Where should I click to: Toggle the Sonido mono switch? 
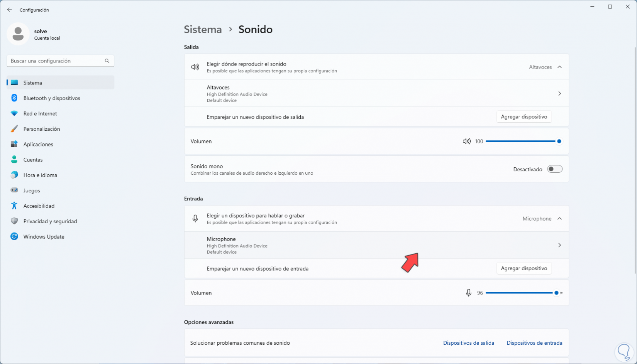[x=555, y=169]
